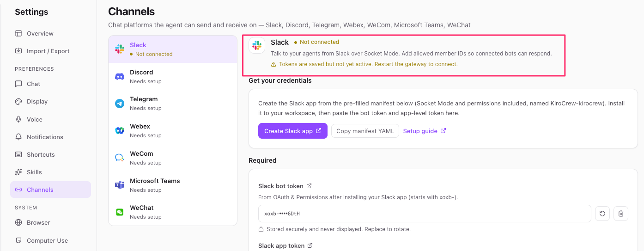Open the WeCom channel setup
Screen dimensions: 644x251
[173, 158]
